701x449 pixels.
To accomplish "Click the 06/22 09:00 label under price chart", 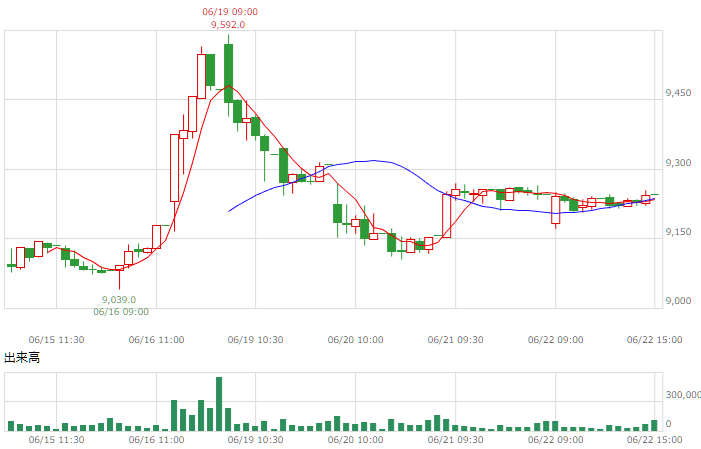I will [x=556, y=340].
